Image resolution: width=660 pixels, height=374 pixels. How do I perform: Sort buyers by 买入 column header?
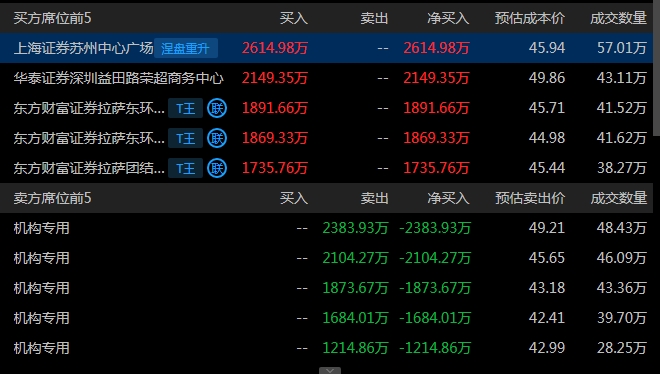(294, 18)
